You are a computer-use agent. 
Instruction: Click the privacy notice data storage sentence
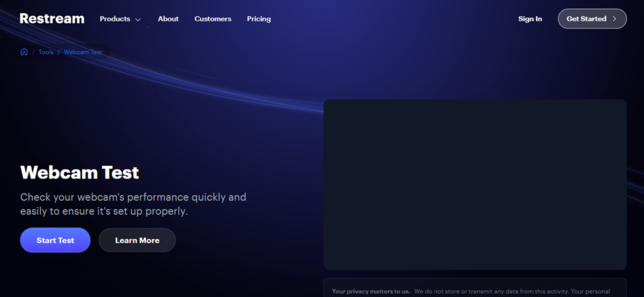512,291
